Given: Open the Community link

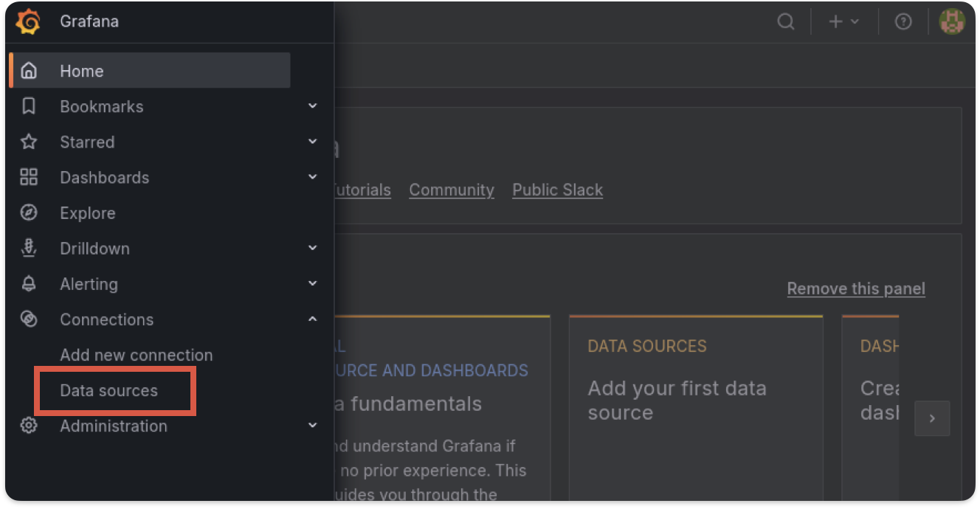Looking at the screenshot, I should tap(452, 190).
